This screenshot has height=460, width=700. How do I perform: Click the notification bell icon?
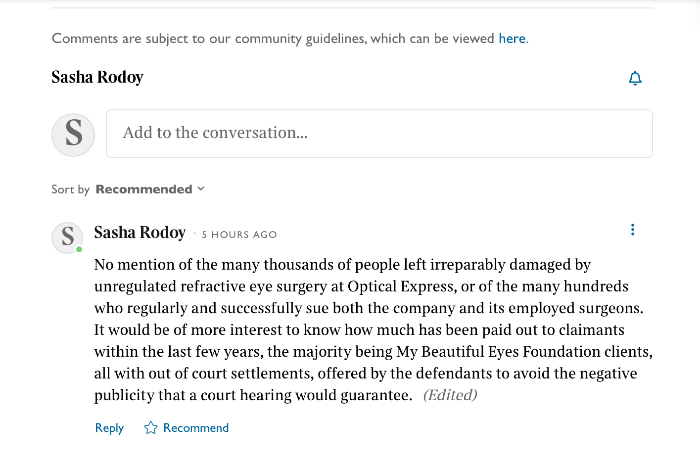click(x=635, y=78)
